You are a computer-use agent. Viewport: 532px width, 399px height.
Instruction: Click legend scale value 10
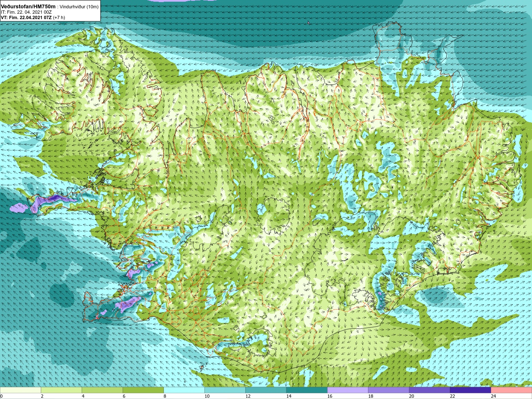coord(207,397)
